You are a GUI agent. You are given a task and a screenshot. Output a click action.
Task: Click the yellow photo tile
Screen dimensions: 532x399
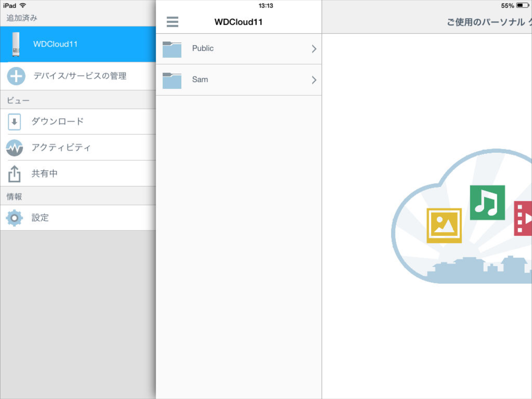point(444,225)
